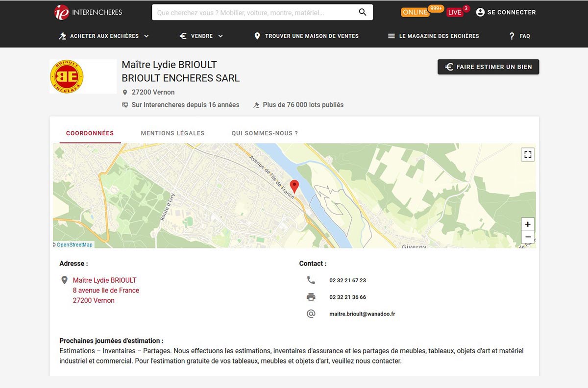The height and width of the screenshot is (388, 588).
Task: Click the address pin icon
Action: point(64,280)
